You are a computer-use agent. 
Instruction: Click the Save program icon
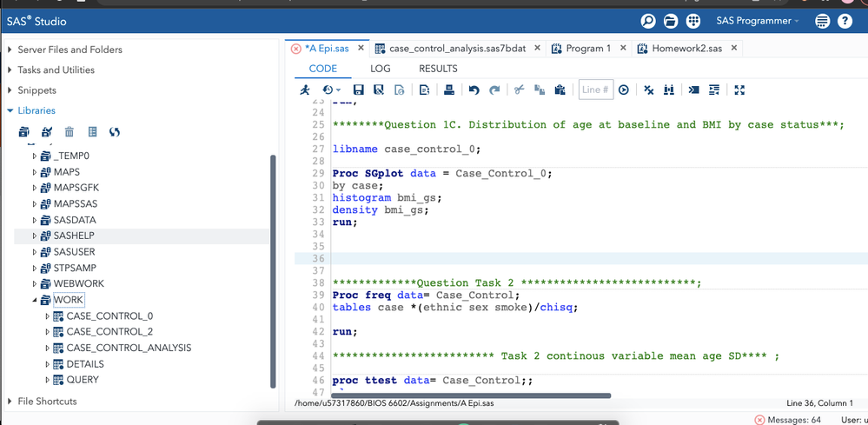click(x=358, y=90)
